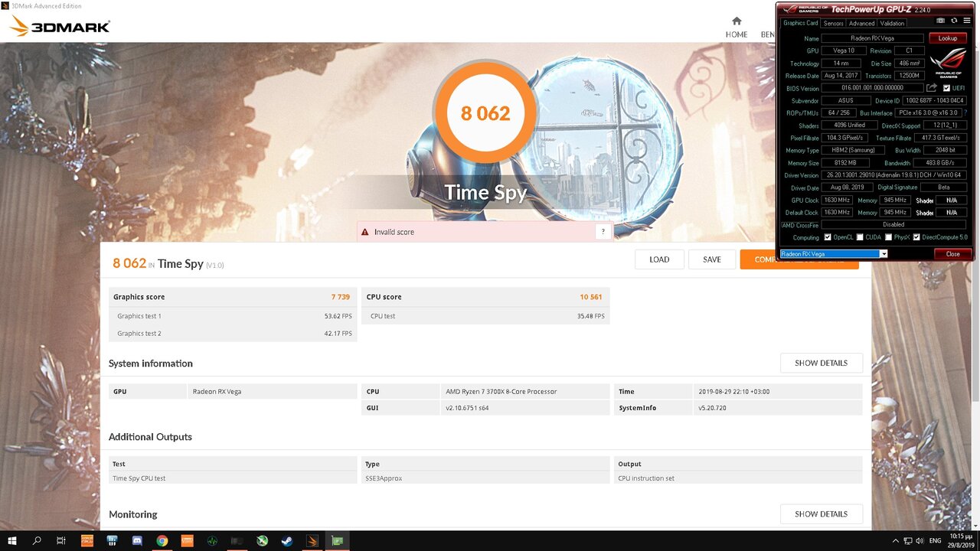980x551 pixels.
Task: Open the Radeon RX Vega GPU dropdown
Action: click(x=883, y=253)
